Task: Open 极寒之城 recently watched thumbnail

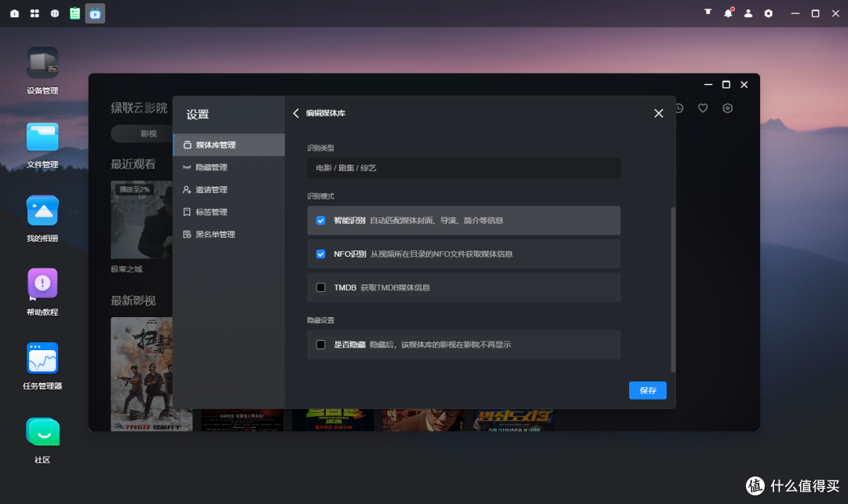Action: (x=141, y=220)
